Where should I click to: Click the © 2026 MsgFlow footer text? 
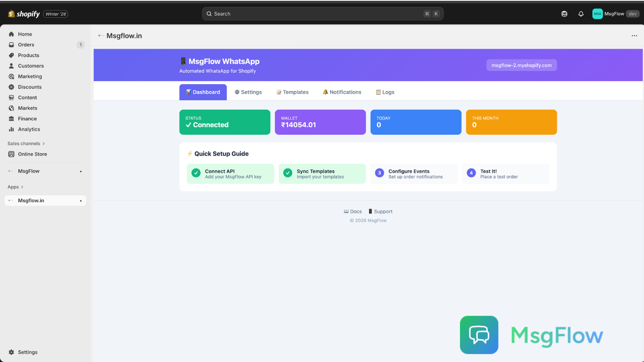pyautogui.click(x=368, y=220)
